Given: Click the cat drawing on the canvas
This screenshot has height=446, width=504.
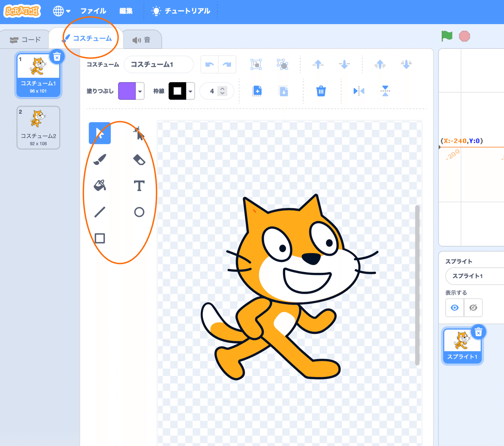Looking at the screenshot, I should point(290,287).
